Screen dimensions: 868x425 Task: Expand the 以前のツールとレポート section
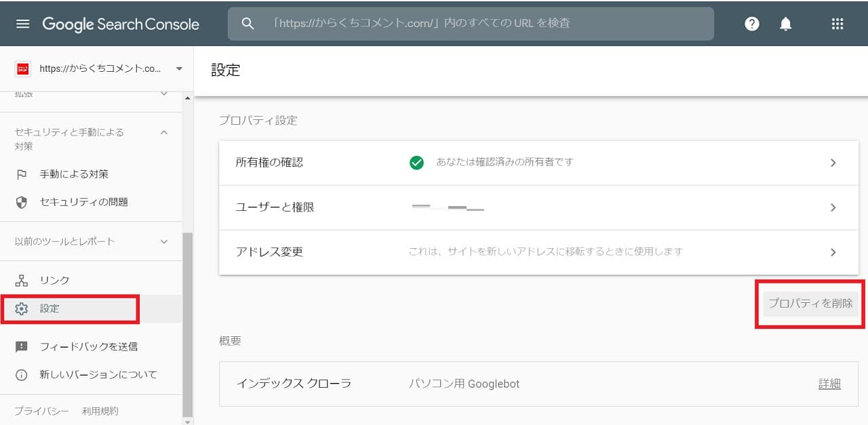[x=163, y=241]
